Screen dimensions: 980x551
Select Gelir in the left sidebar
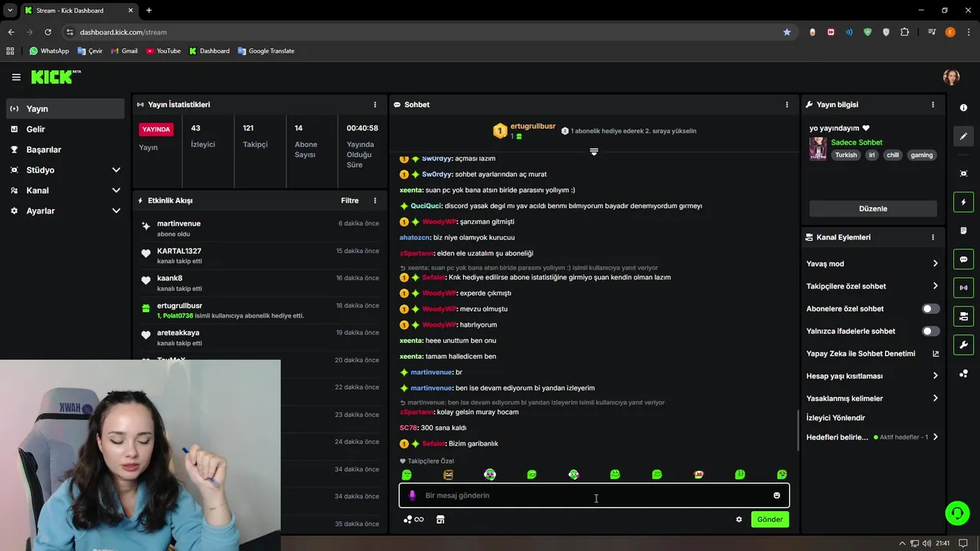click(x=65, y=129)
